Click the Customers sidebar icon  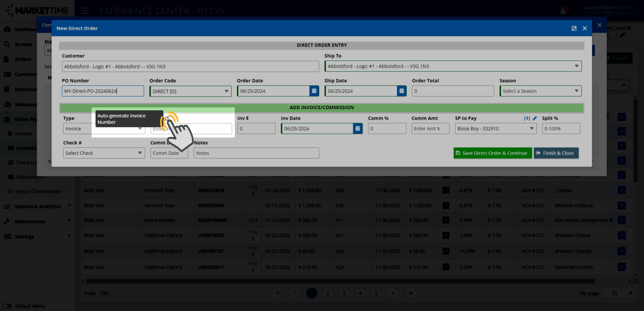pos(7,74)
